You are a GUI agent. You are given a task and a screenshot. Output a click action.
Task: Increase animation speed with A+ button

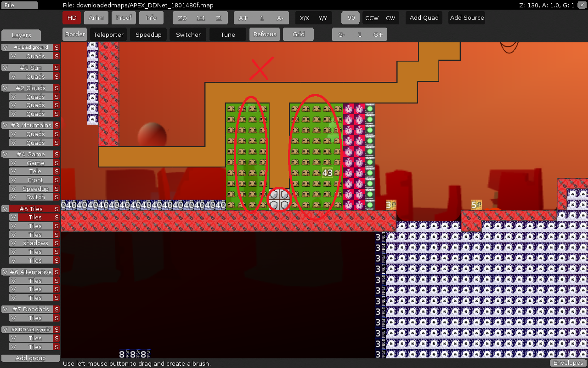(x=243, y=18)
